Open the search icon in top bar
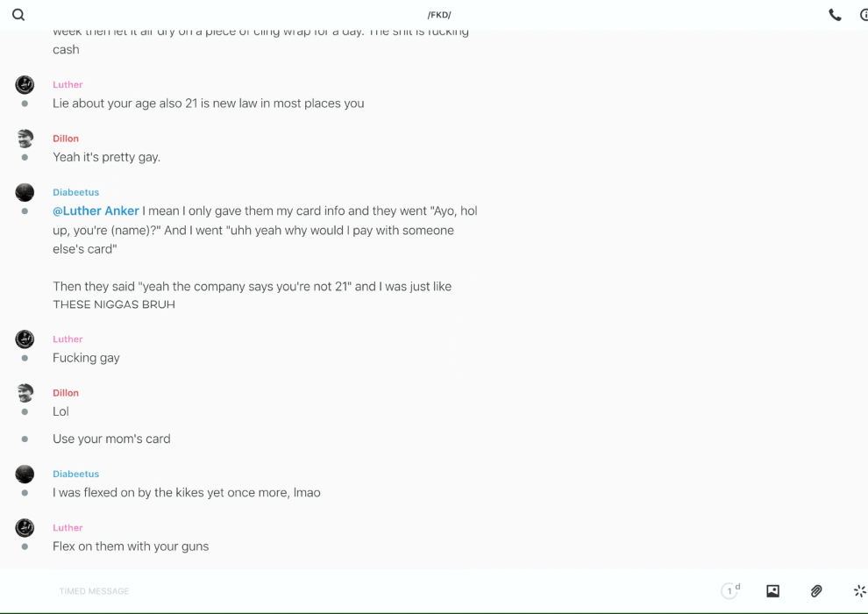The height and width of the screenshot is (614, 868). (x=18, y=15)
